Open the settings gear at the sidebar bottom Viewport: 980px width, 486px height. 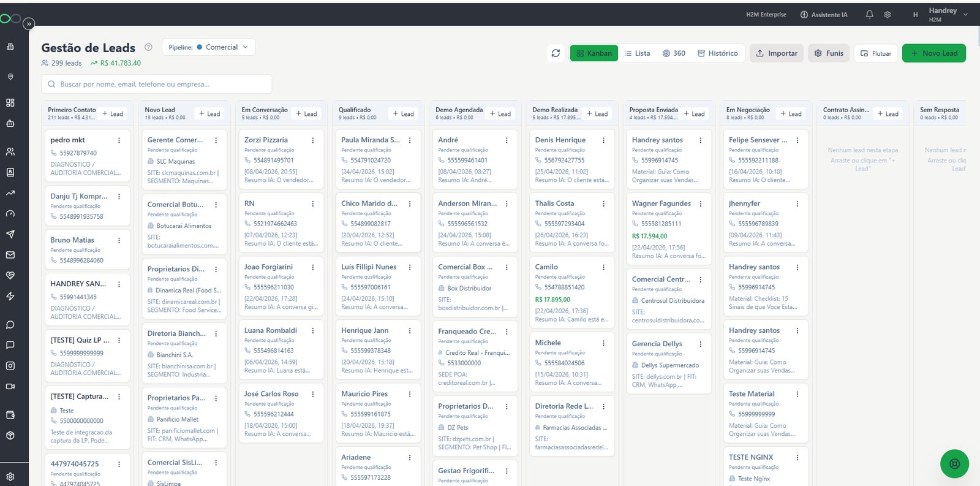10,476
